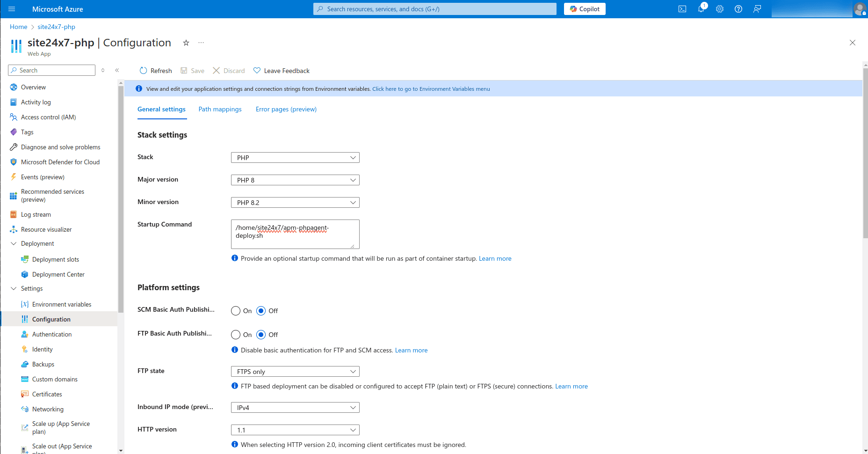View the Activity log

(36, 102)
